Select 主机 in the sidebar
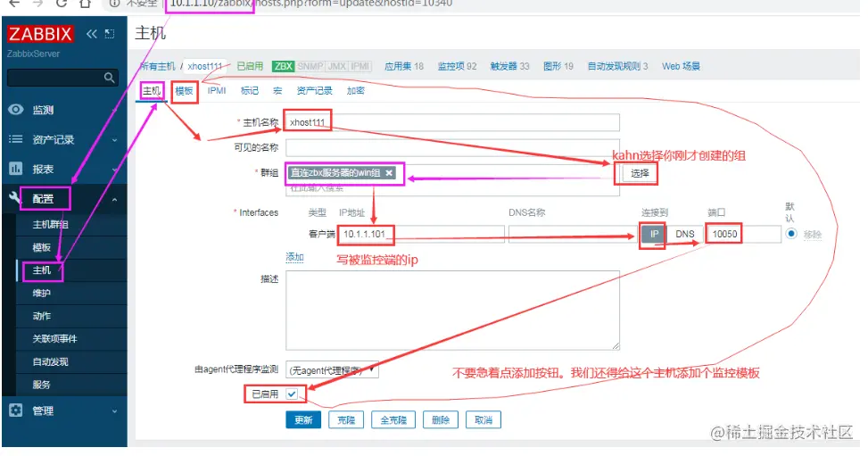This screenshot has width=868, height=456. click(42, 270)
